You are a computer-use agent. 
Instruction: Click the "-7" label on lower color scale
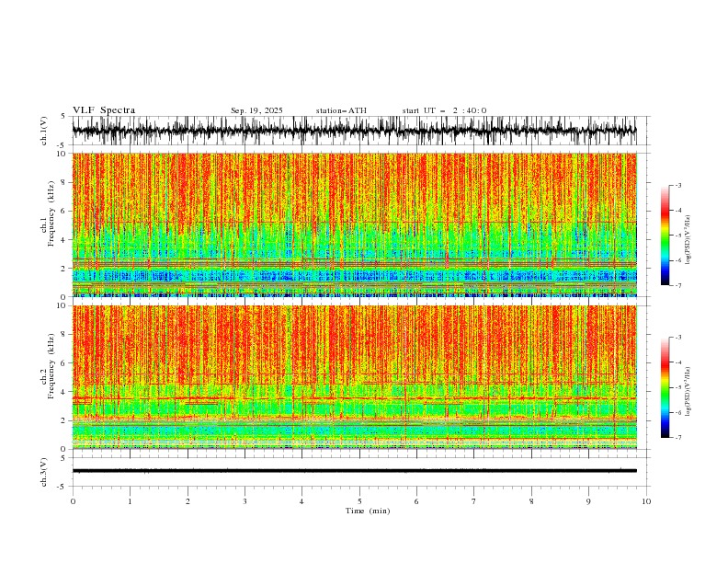click(x=678, y=437)
